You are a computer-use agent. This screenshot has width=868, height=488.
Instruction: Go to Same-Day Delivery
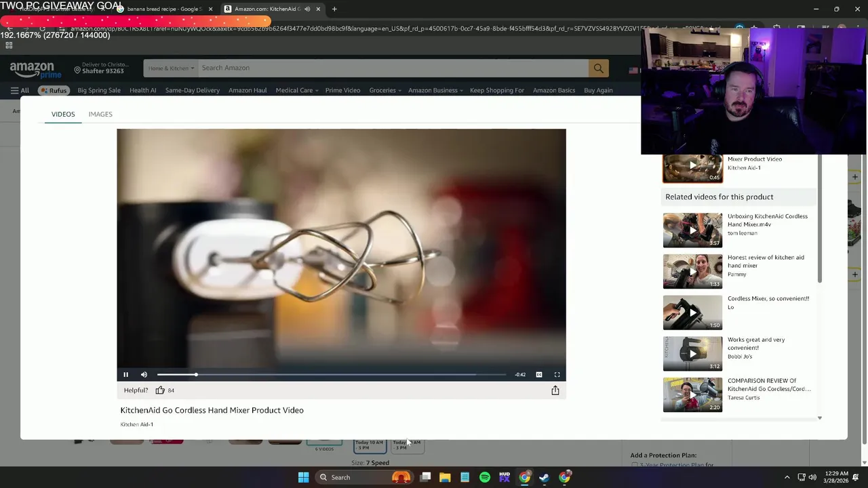193,90
